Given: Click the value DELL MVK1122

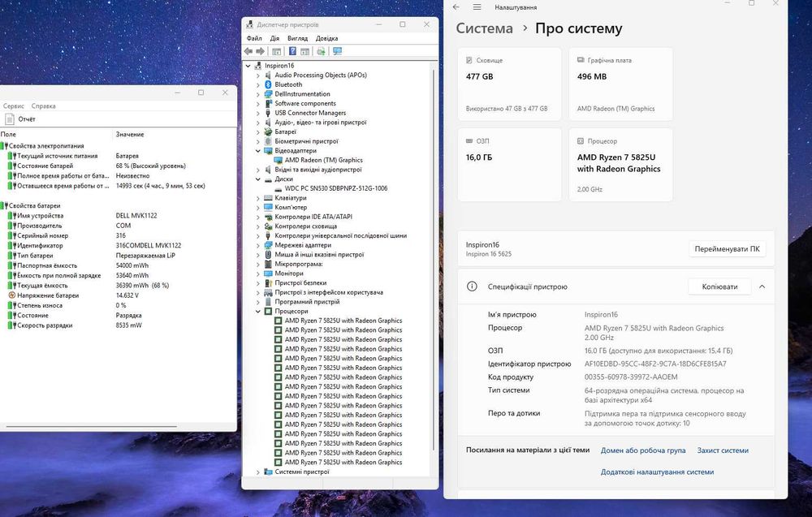Looking at the screenshot, I should [x=136, y=215].
